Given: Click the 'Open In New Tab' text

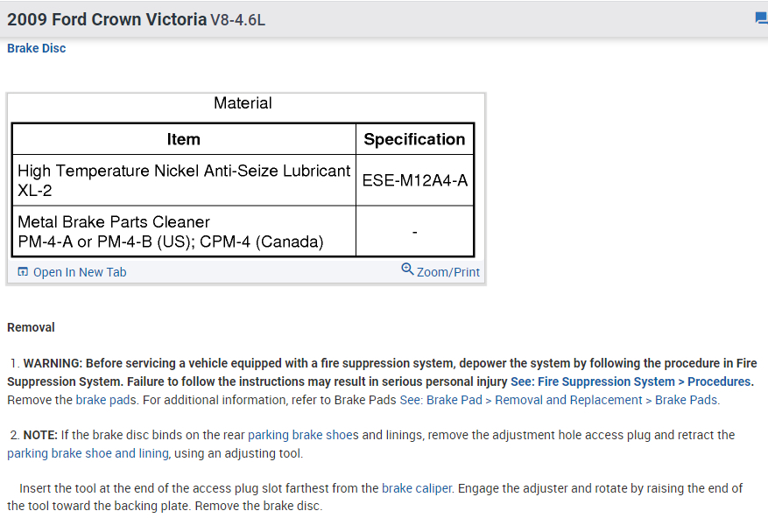Looking at the screenshot, I should tap(80, 272).
